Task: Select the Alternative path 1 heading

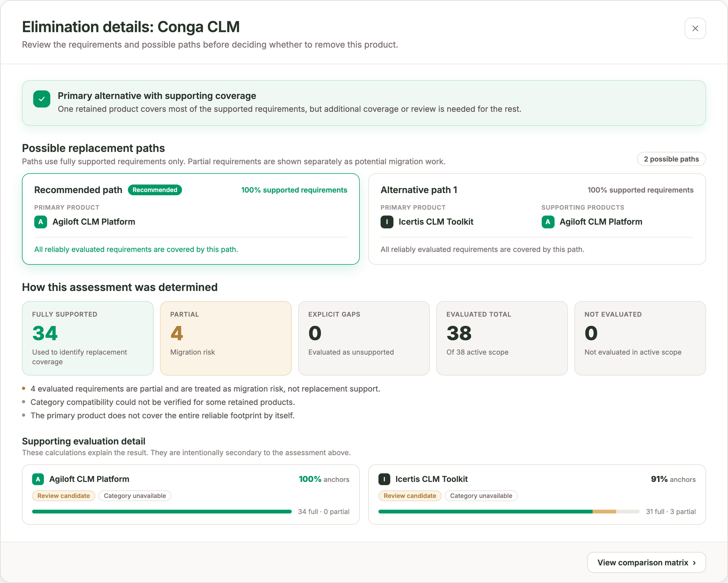Action: tap(419, 190)
